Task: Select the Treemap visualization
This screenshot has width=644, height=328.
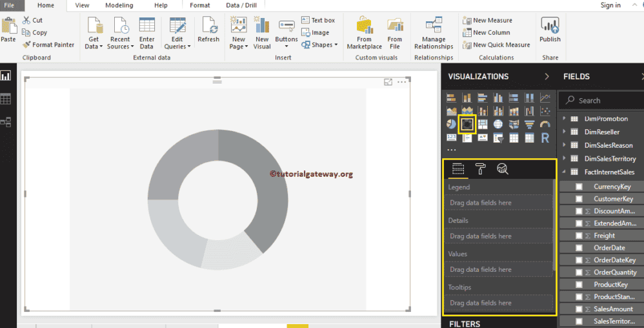Action: [x=483, y=124]
